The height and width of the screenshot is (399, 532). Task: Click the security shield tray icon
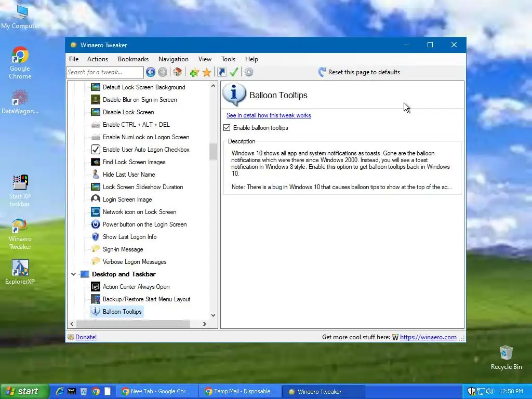471,391
